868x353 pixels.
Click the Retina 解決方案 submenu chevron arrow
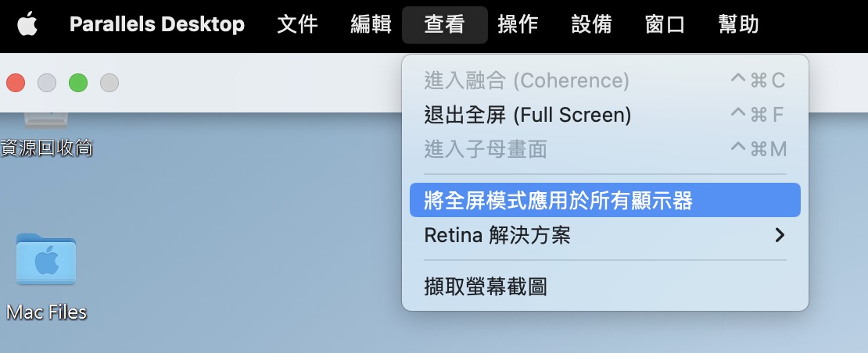(780, 235)
